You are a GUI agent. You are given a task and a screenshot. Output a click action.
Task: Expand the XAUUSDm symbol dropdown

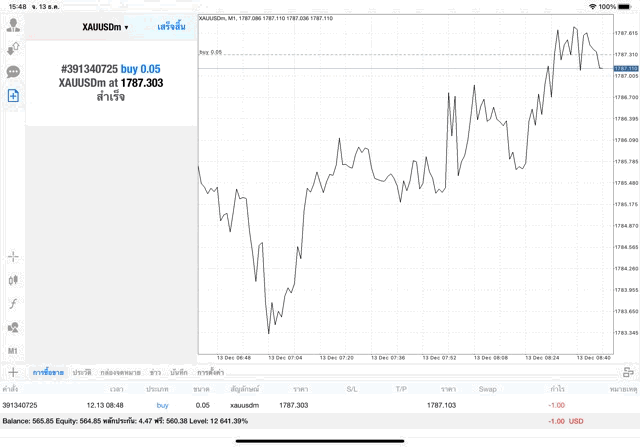point(105,27)
